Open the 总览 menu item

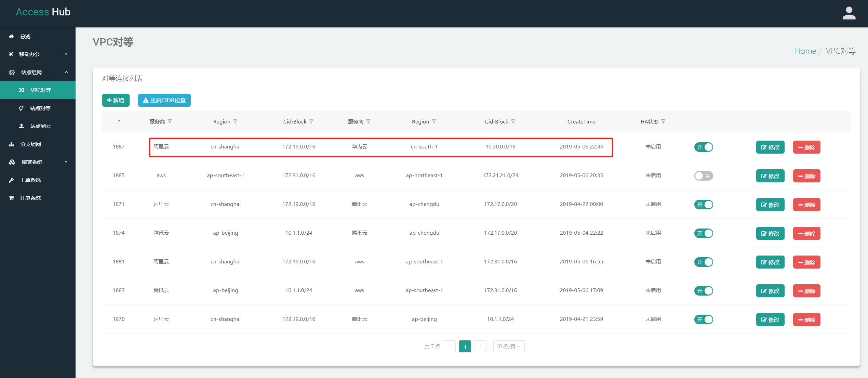(38, 36)
